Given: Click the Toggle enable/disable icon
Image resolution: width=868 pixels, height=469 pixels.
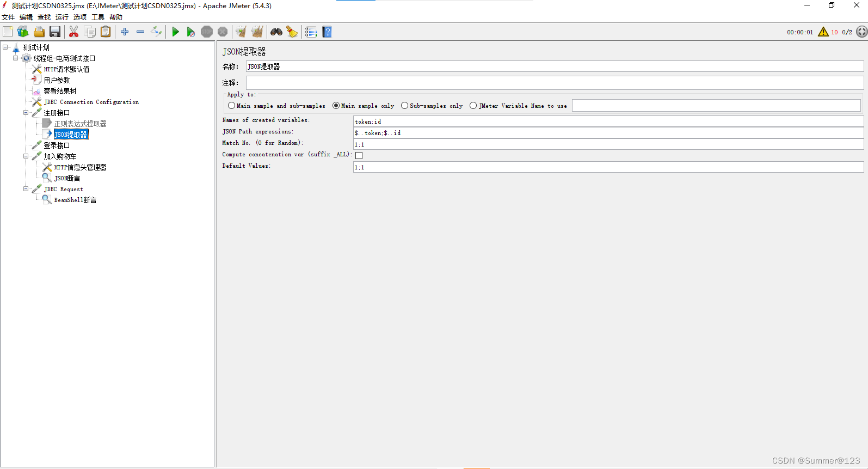Looking at the screenshot, I should point(156,32).
